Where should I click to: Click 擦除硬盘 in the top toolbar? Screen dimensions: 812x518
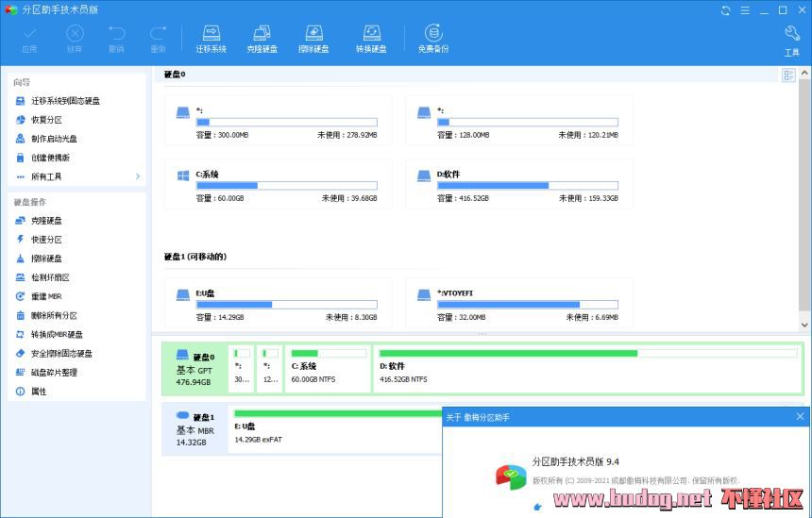pos(313,39)
